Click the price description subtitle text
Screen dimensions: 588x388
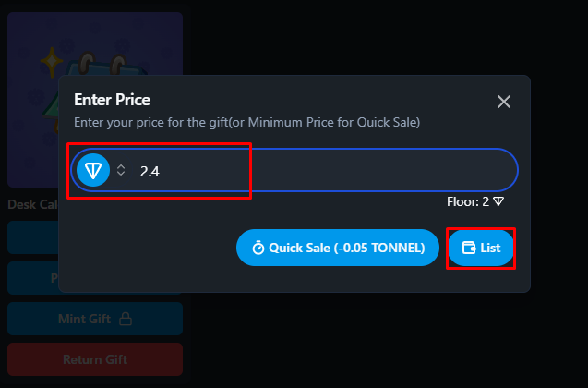coord(246,122)
